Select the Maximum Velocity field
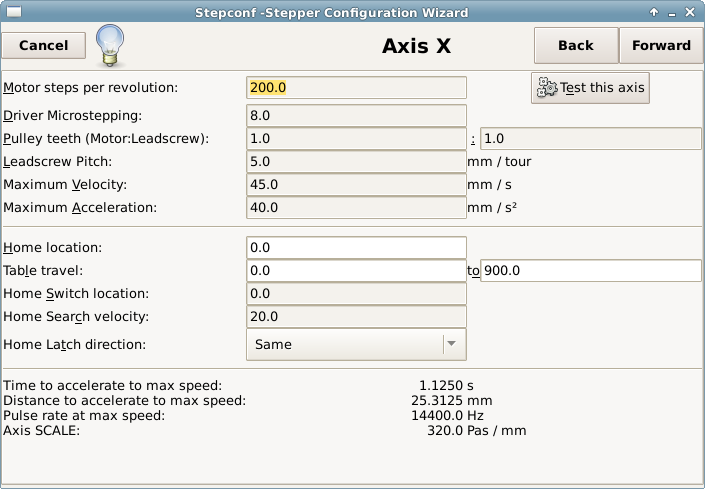The width and height of the screenshot is (705, 489). tap(356, 185)
